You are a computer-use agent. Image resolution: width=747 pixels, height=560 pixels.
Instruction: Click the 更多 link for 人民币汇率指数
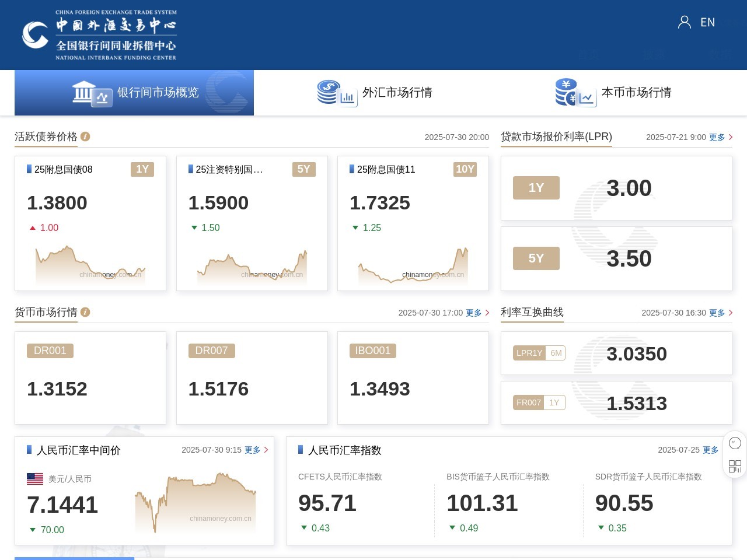[x=710, y=450]
